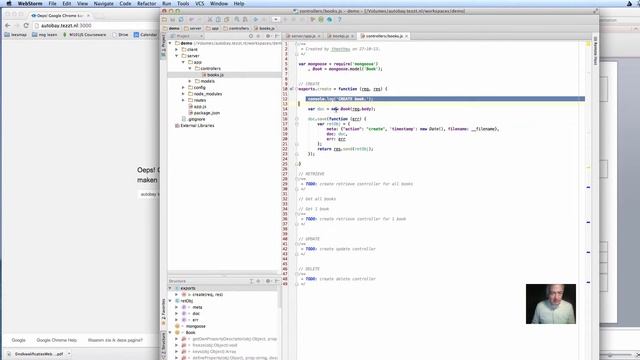
Task: Toggle comment fold marker at line 41
Action: (x=297, y=244)
